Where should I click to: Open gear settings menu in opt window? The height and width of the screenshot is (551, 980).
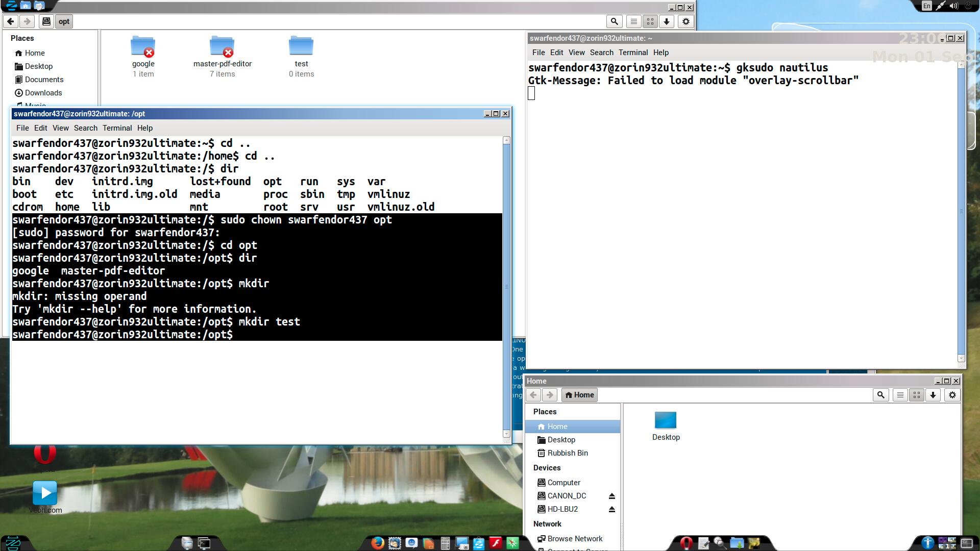coord(686,21)
